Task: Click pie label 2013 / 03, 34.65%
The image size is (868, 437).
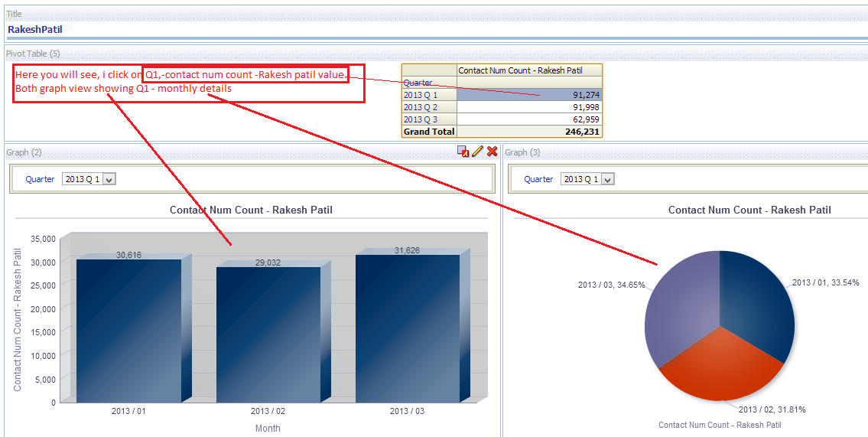Action: (x=611, y=285)
